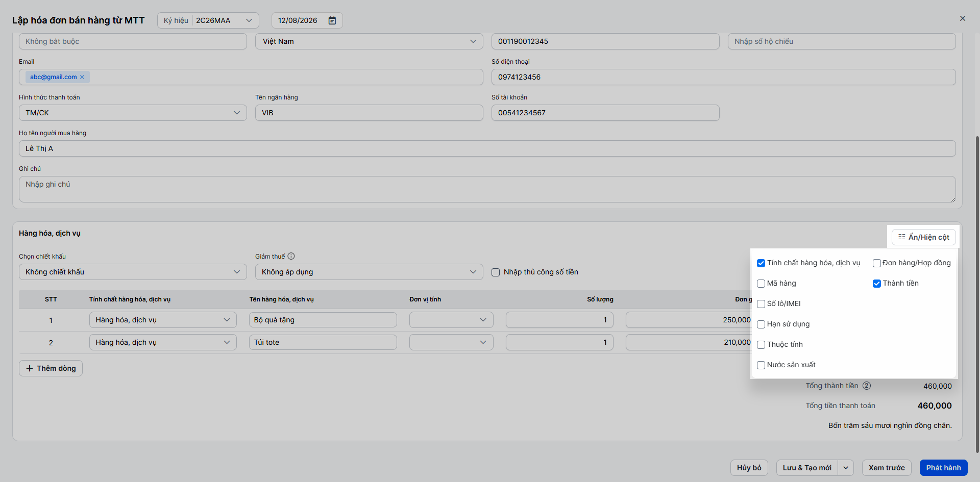Viewport: 980px width, 482px height.
Task: Toggle Tính chất hàng hóa, dịch vụ column
Action: click(x=761, y=263)
